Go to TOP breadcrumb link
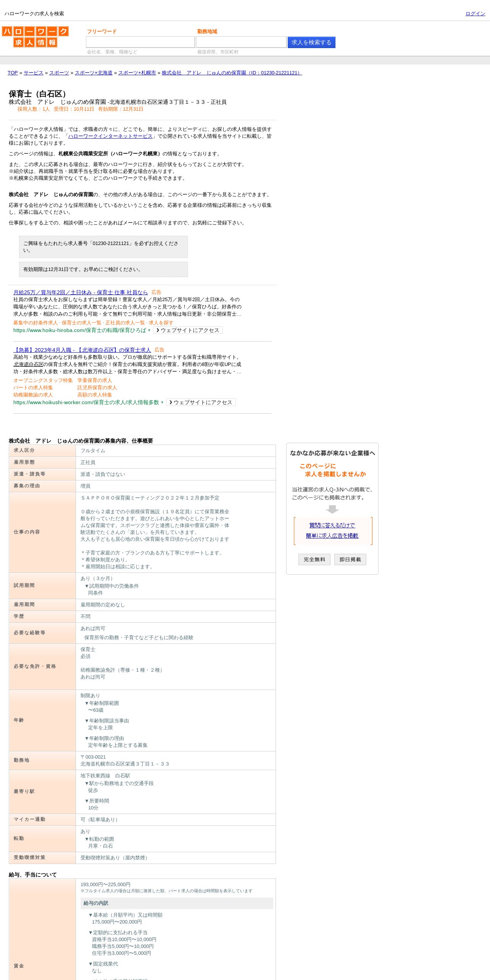 tap(13, 73)
